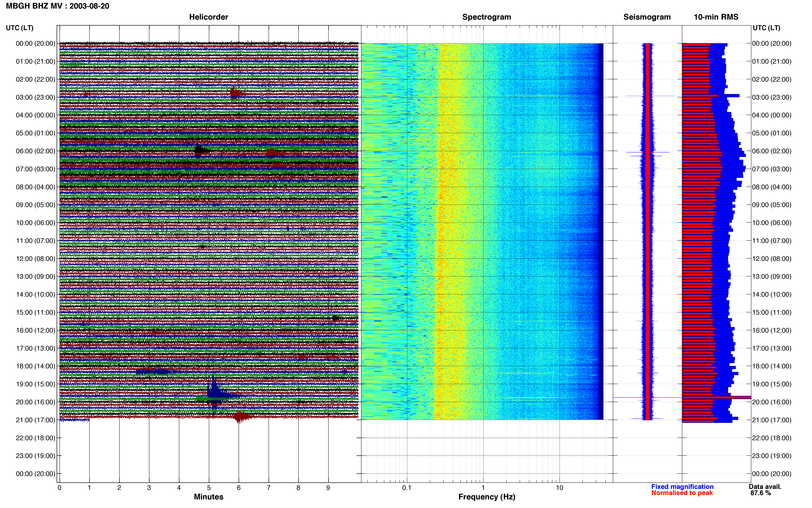Click the 'UTC (LT)' label beside the 10-min RMS panel
The height and width of the screenshot is (508, 812).
click(x=766, y=28)
